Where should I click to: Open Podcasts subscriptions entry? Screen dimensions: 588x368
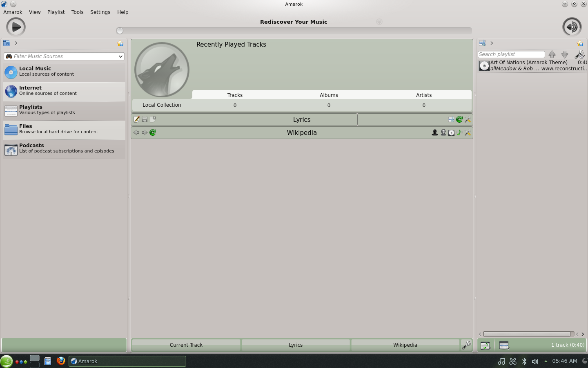coord(64,149)
